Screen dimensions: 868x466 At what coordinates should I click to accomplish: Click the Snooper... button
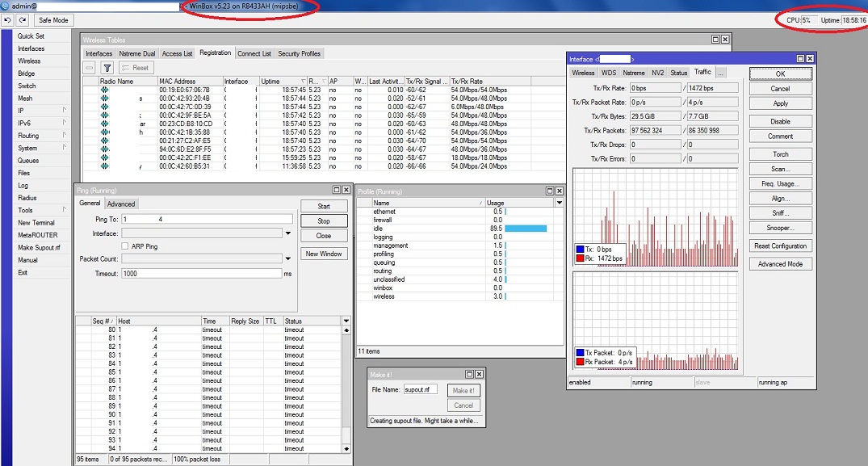[781, 228]
